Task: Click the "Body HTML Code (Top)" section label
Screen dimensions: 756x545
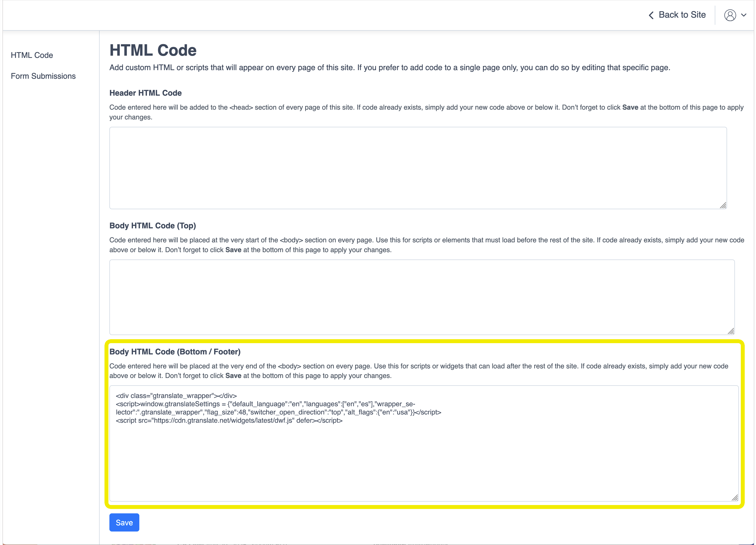Action: pos(153,226)
